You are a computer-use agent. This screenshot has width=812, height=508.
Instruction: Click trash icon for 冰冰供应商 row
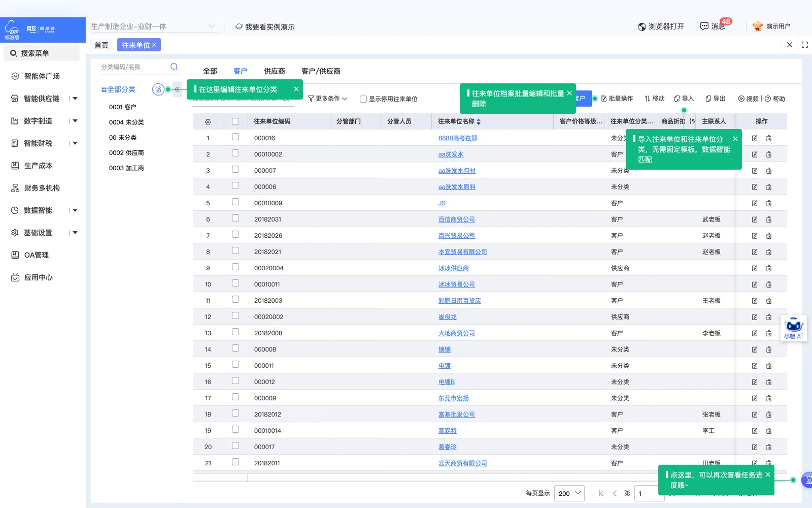pos(769,268)
